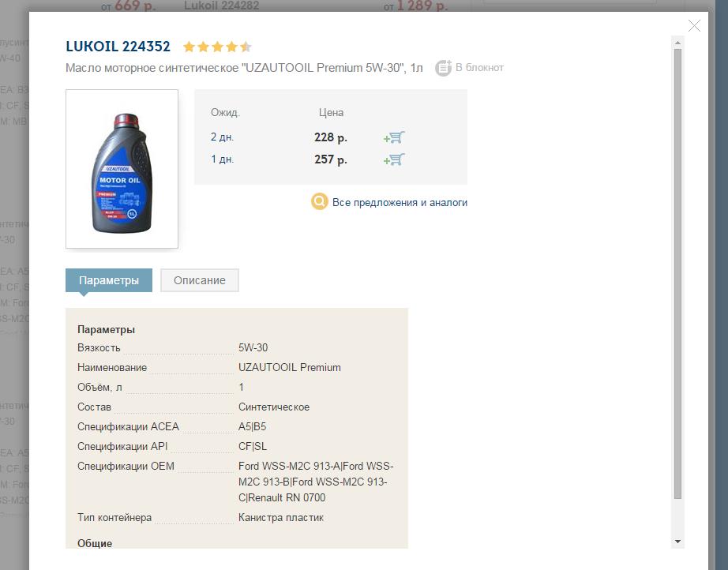Click the popup vertical scrollbar thumb
Viewport: 728px width, 570px height.
[677, 274]
